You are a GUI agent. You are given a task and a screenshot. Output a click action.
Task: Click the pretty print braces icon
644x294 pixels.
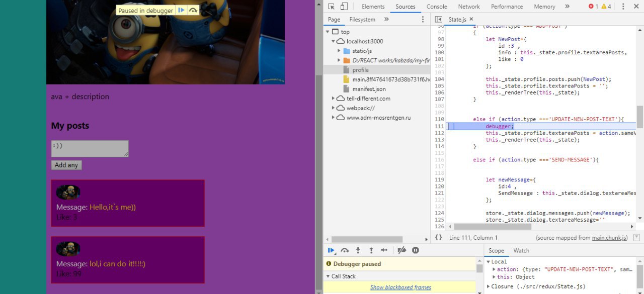[x=438, y=237]
